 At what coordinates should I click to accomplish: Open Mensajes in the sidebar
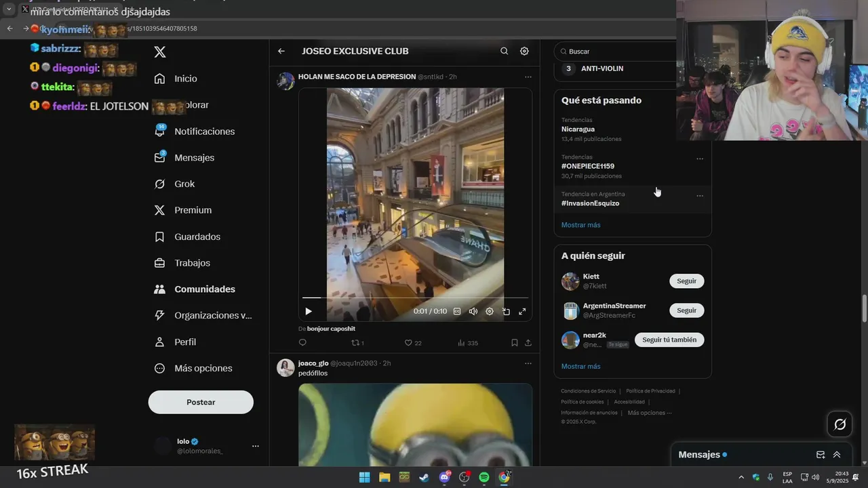pos(184,157)
